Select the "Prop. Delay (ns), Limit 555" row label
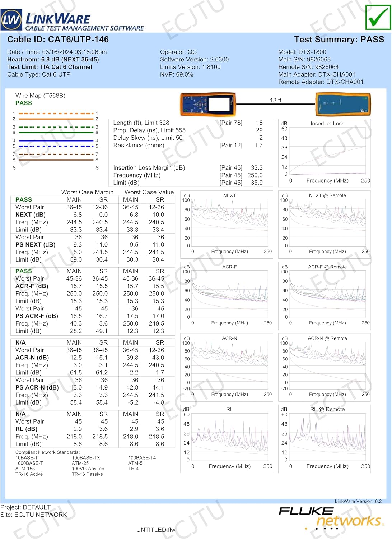Image resolution: width=392 pixels, height=539 pixels. click(x=149, y=130)
